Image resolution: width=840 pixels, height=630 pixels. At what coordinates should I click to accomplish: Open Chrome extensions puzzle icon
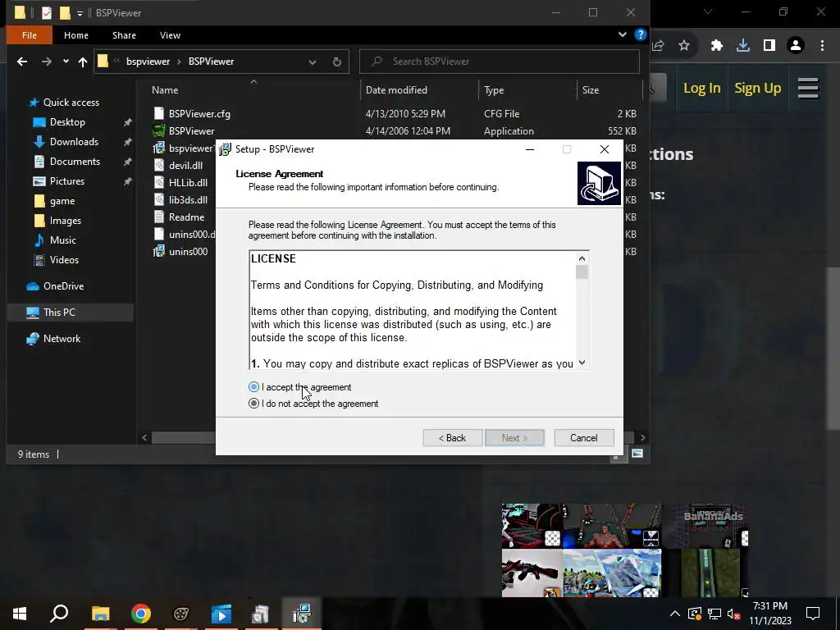click(717, 46)
